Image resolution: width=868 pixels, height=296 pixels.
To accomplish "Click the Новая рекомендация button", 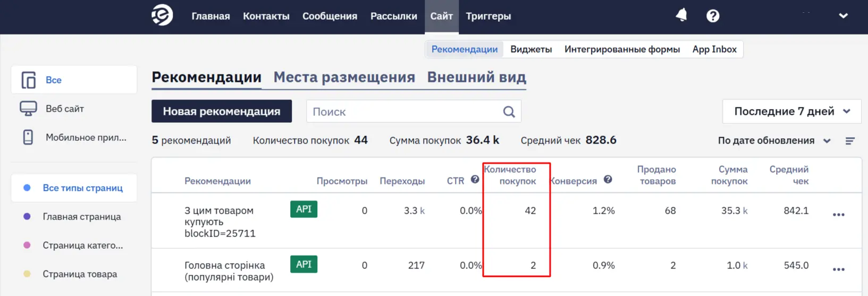I will click(x=222, y=111).
